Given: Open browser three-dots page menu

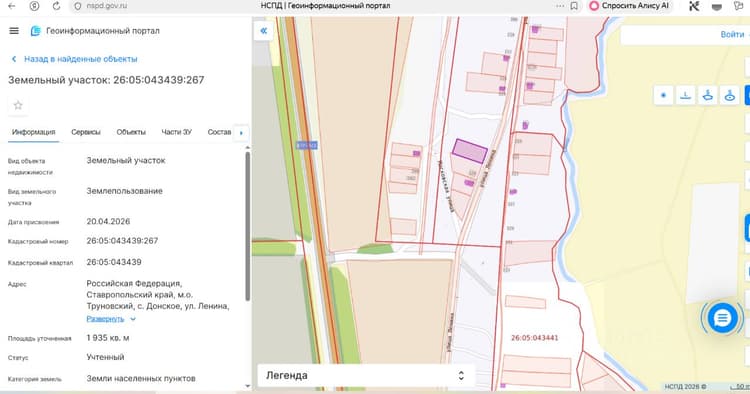Looking at the screenshot, I should point(560,6).
